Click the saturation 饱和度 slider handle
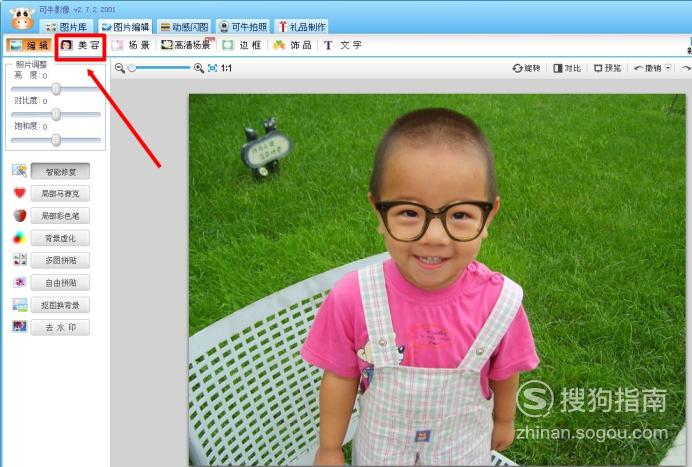The width and height of the screenshot is (692, 467). coord(56,140)
